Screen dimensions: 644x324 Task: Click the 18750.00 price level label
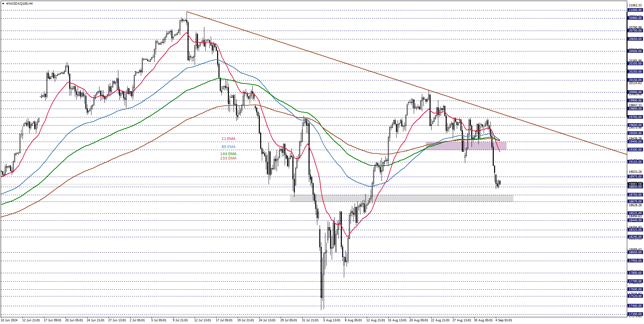click(635, 195)
